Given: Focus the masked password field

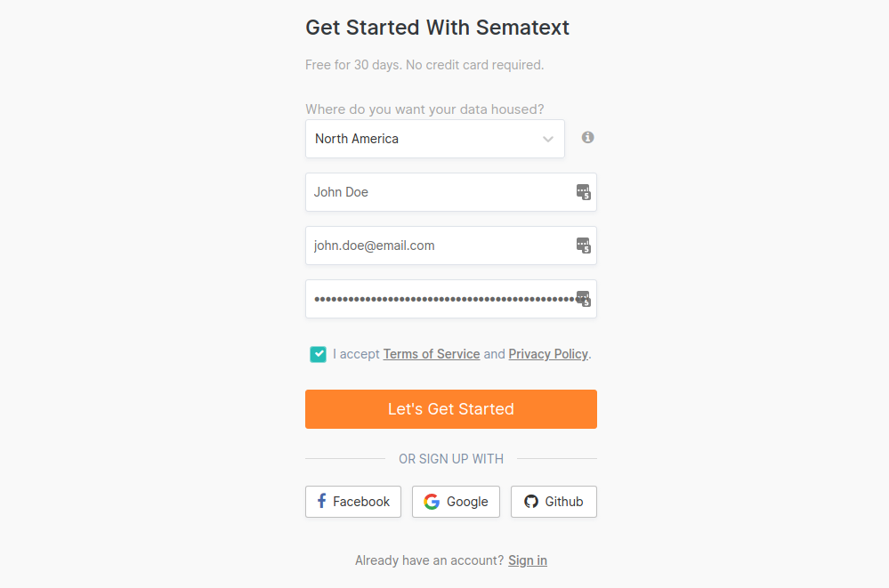Looking at the screenshot, I should coord(451,299).
